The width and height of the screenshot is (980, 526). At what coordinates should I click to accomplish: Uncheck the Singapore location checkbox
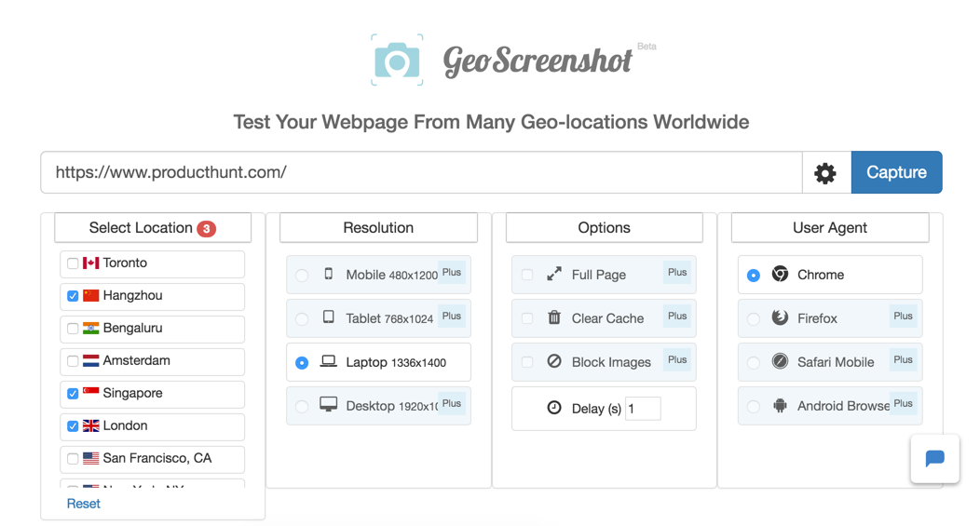(73, 394)
